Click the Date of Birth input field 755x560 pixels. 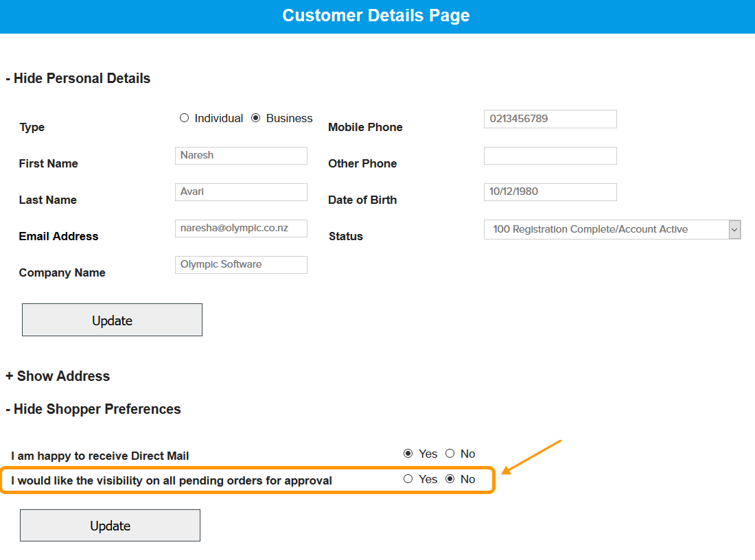(x=550, y=191)
